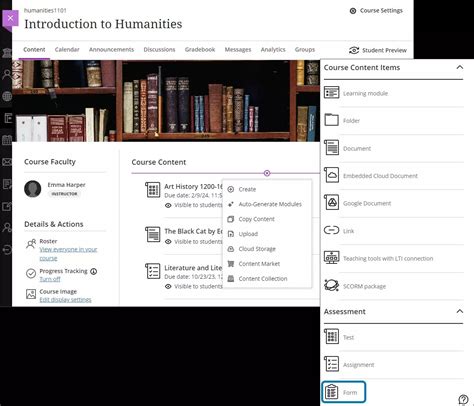Viewport: 474px width, 406px height.
Task: Click Art History test item icon
Action: point(153,190)
